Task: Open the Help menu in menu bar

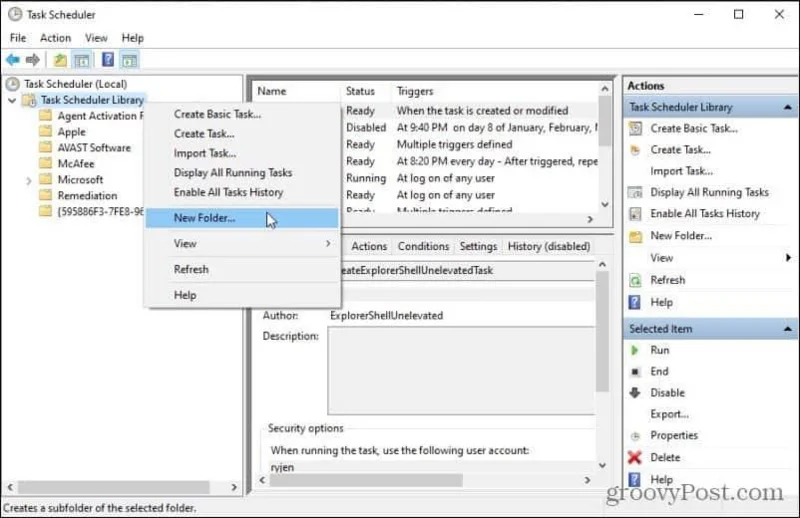Action: [x=133, y=38]
